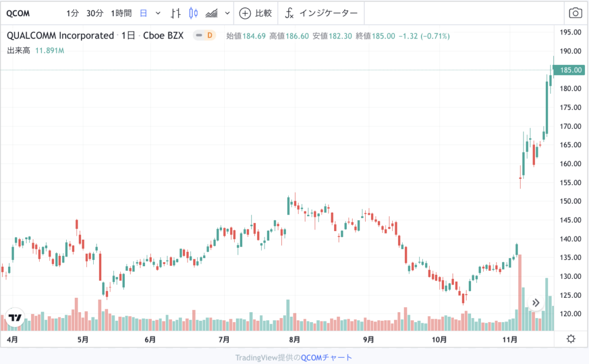Click the 出来高 volume indicator label

(x=18, y=51)
